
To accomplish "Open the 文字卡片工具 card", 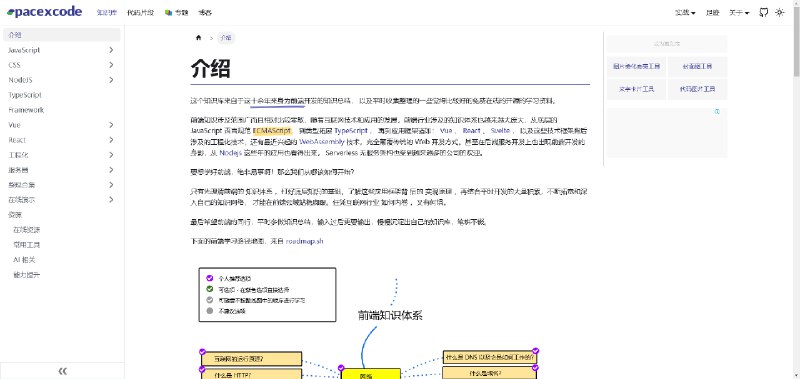I will tap(636, 89).
